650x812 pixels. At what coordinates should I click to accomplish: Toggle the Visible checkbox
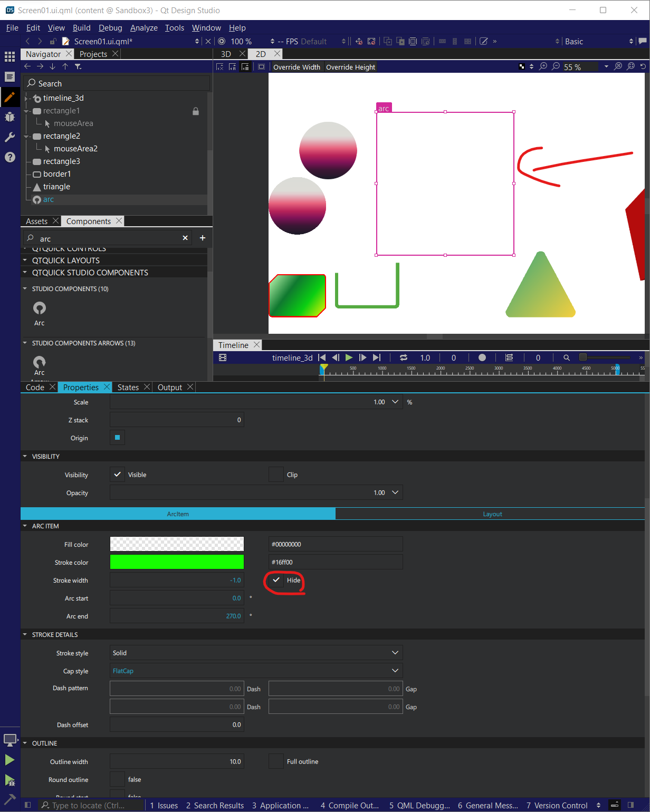[x=118, y=475]
